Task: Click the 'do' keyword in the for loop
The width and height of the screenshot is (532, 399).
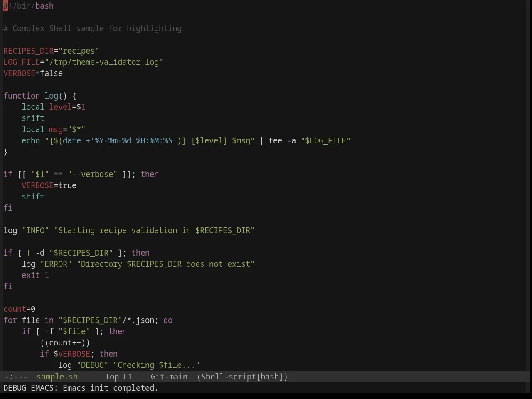Action: (168, 320)
